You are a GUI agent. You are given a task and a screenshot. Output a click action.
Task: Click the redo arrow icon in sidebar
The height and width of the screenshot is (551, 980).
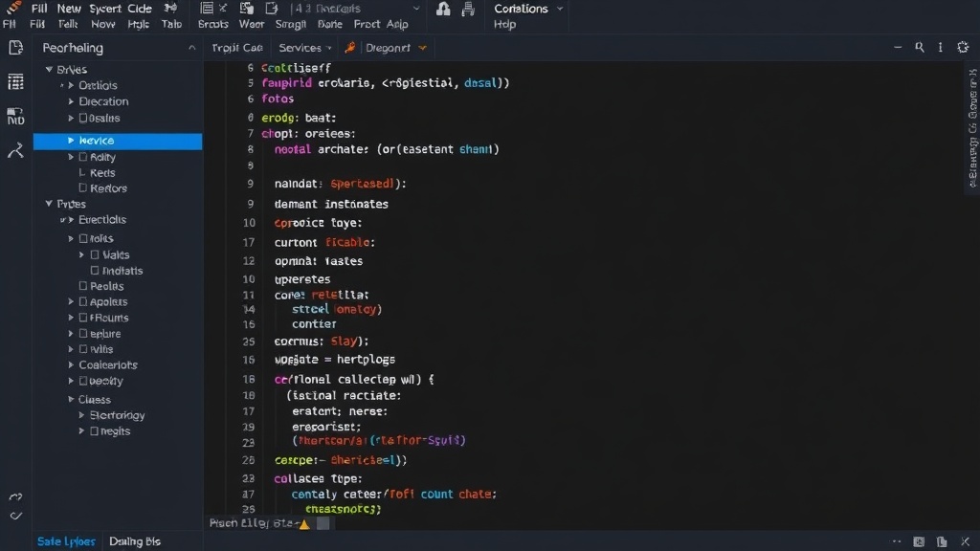click(x=15, y=497)
